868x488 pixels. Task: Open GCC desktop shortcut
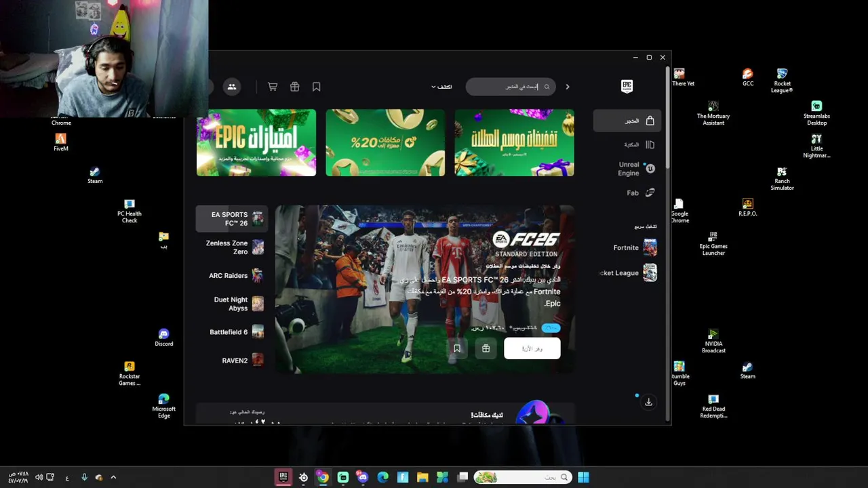point(747,77)
